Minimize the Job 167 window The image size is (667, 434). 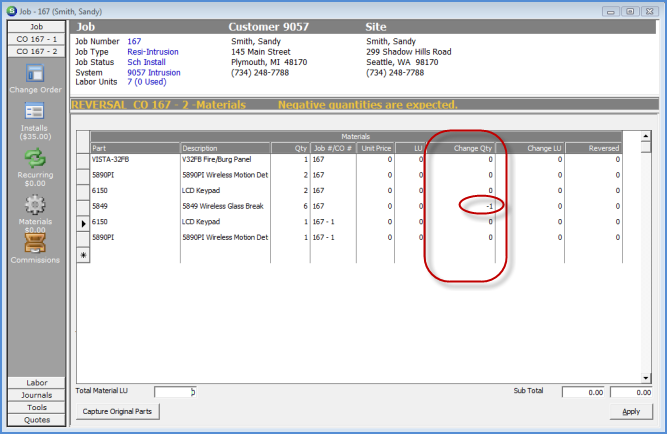(x=611, y=11)
